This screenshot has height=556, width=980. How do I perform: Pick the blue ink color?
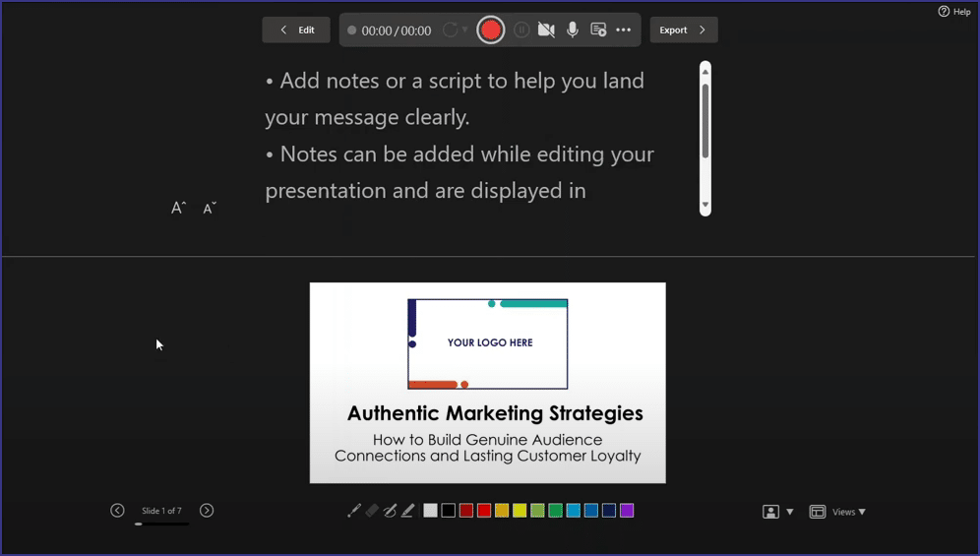[591, 511]
